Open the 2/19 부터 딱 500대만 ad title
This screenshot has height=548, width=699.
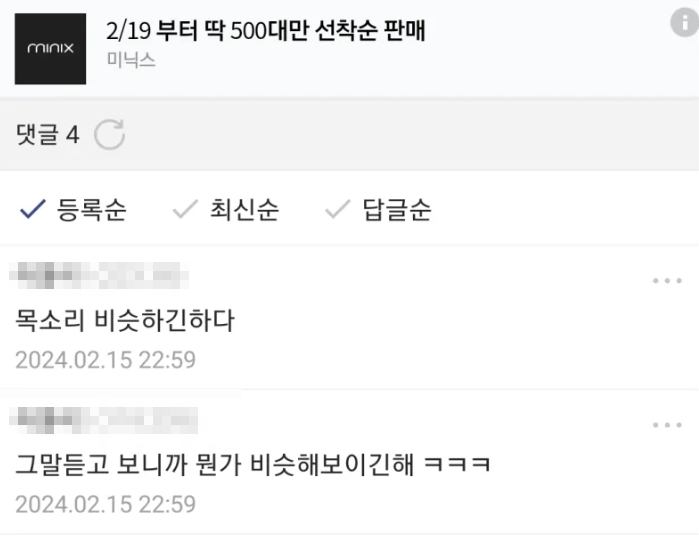pyautogui.click(x=266, y=31)
